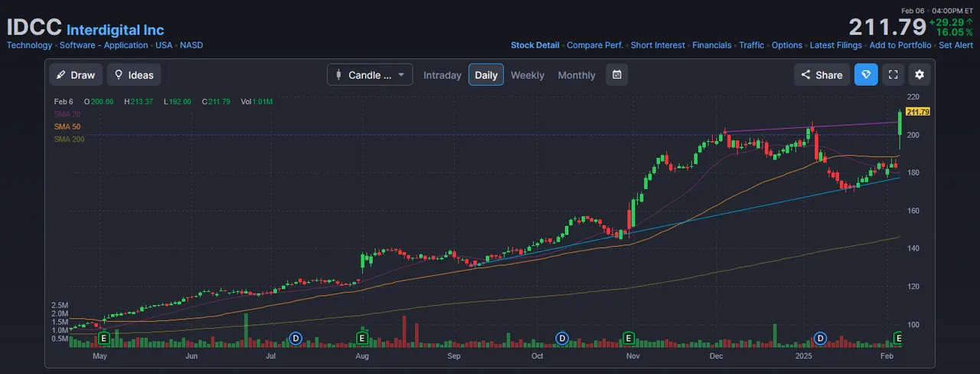The image size is (980, 374).
Task: Click the yellow 211.79 price tag on axis
Action: coord(917,112)
